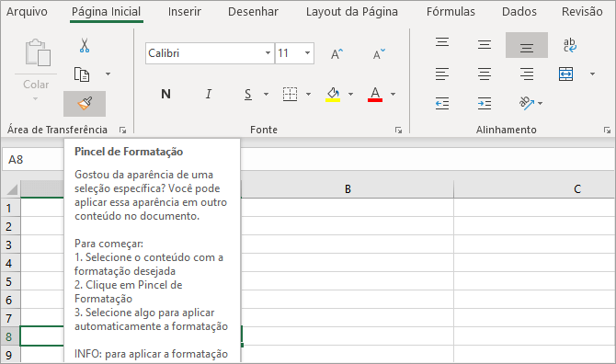Viewport: 616px width, 364px height.
Task: Select row 5 header
Action: pyautogui.click(x=10, y=281)
